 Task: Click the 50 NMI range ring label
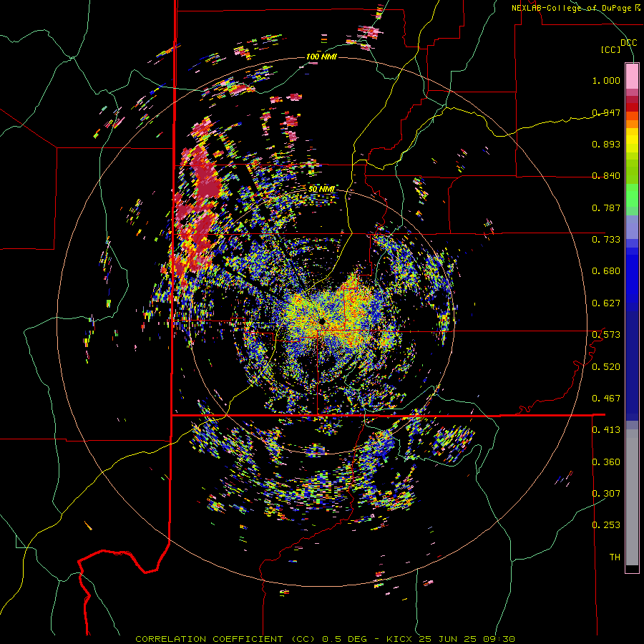[321, 189]
